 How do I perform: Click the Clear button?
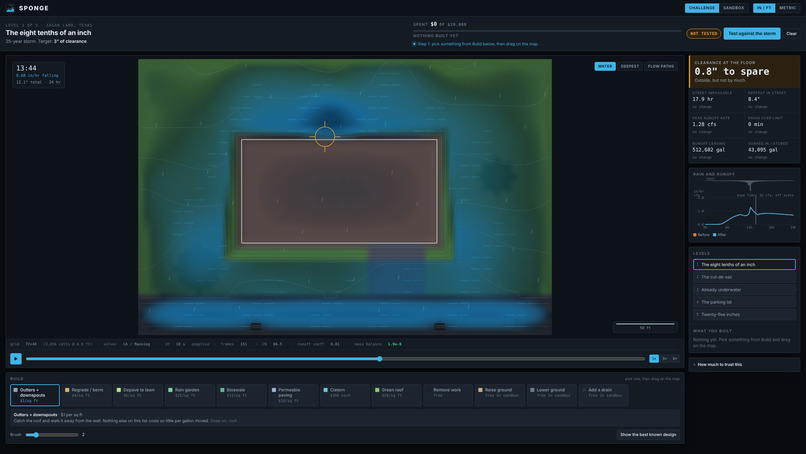pyautogui.click(x=791, y=33)
